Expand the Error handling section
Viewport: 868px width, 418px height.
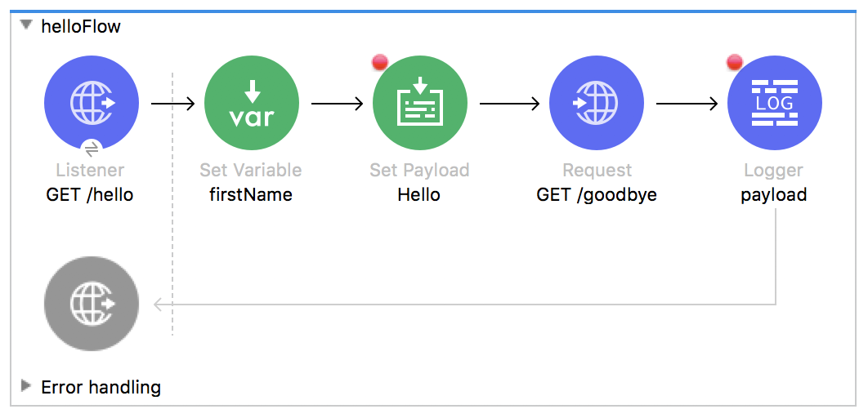(x=25, y=386)
